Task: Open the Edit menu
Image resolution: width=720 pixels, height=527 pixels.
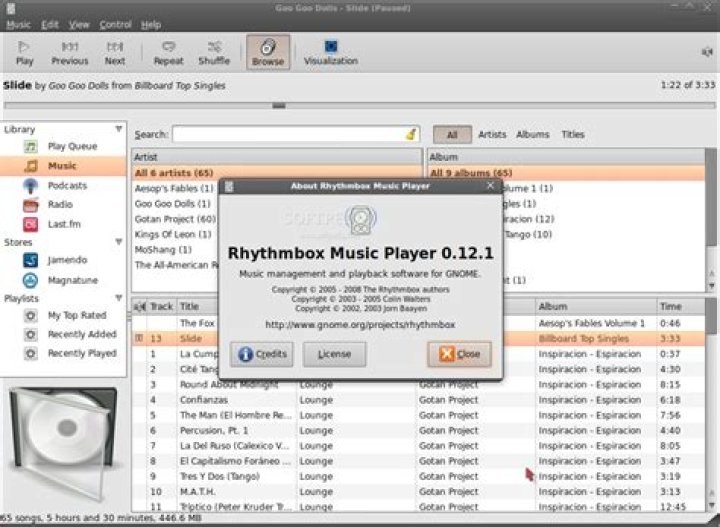Action: click(x=50, y=25)
